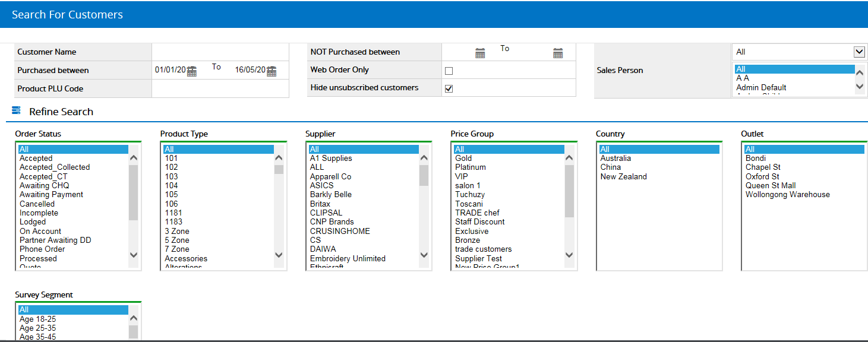Select Oxford St outlet
This screenshot has width=868, height=342.
(x=804, y=176)
